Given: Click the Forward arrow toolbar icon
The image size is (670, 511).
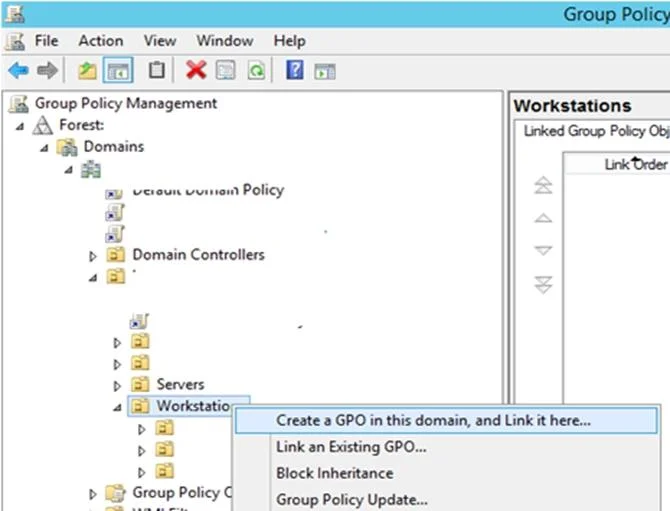Looking at the screenshot, I should click(x=47, y=70).
